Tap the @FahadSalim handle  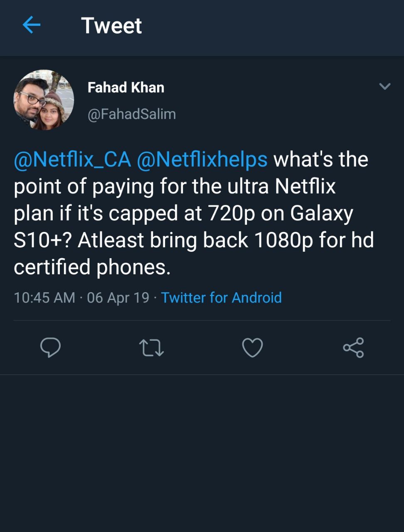click(132, 114)
